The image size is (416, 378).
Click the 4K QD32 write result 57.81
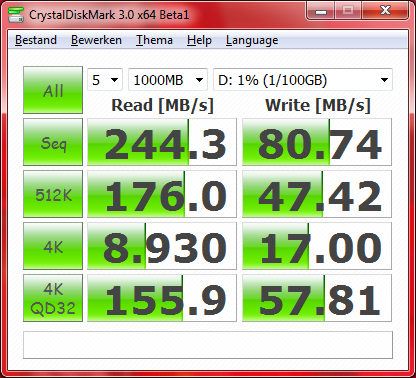(317, 298)
